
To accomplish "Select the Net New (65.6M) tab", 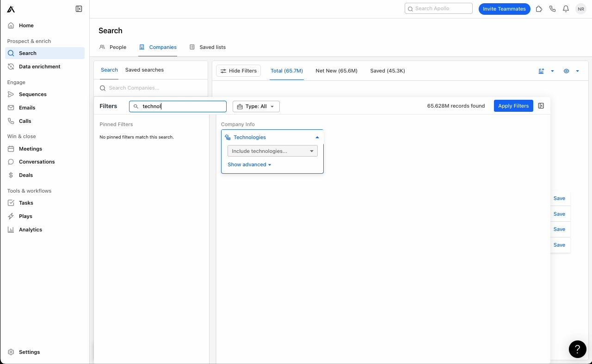I will click(x=336, y=71).
